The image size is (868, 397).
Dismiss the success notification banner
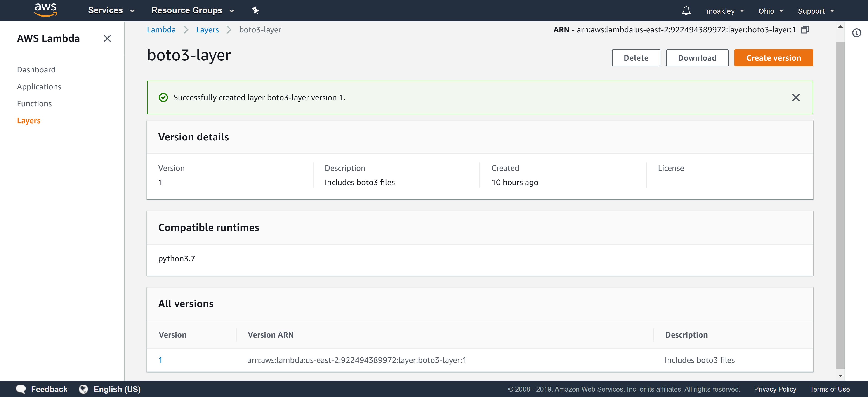point(796,97)
